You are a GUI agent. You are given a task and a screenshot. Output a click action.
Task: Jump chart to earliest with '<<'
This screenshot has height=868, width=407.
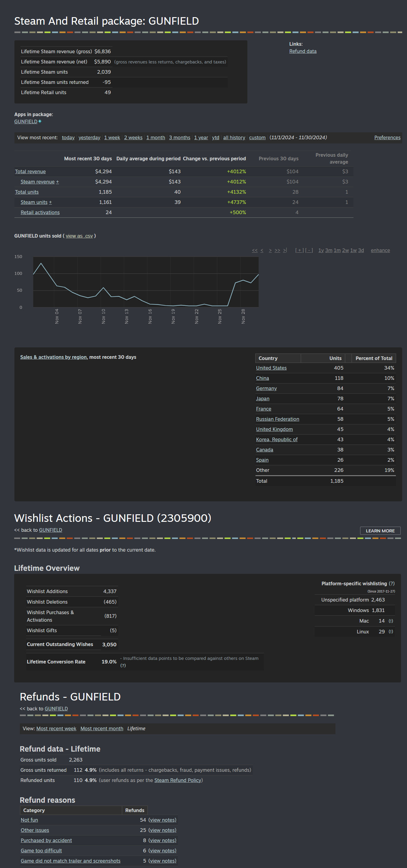(x=255, y=250)
